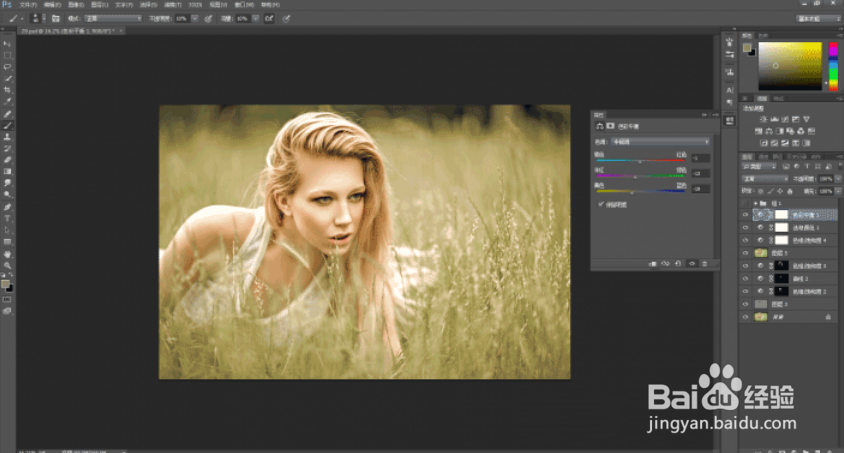The image size is (844, 453).
Task: Close the open document tab
Action: (x=121, y=31)
